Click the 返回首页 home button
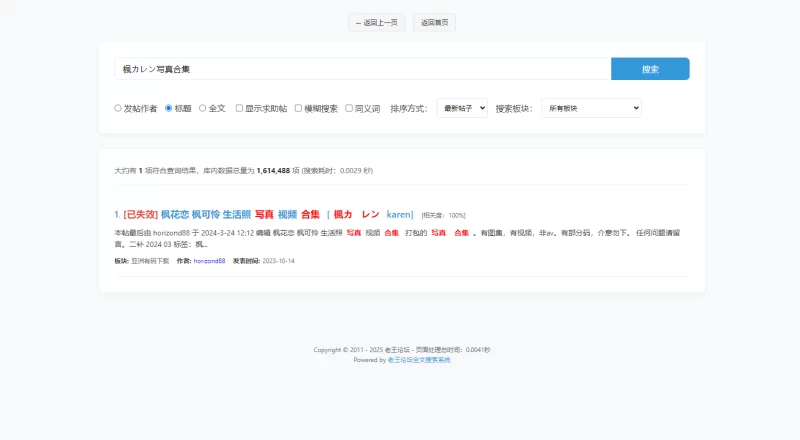 click(434, 22)
